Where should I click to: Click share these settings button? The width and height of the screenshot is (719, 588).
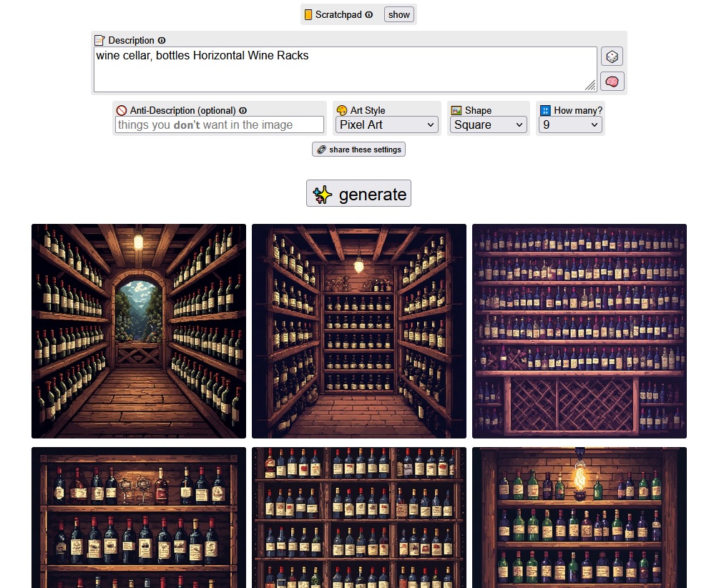pos(358,150)
